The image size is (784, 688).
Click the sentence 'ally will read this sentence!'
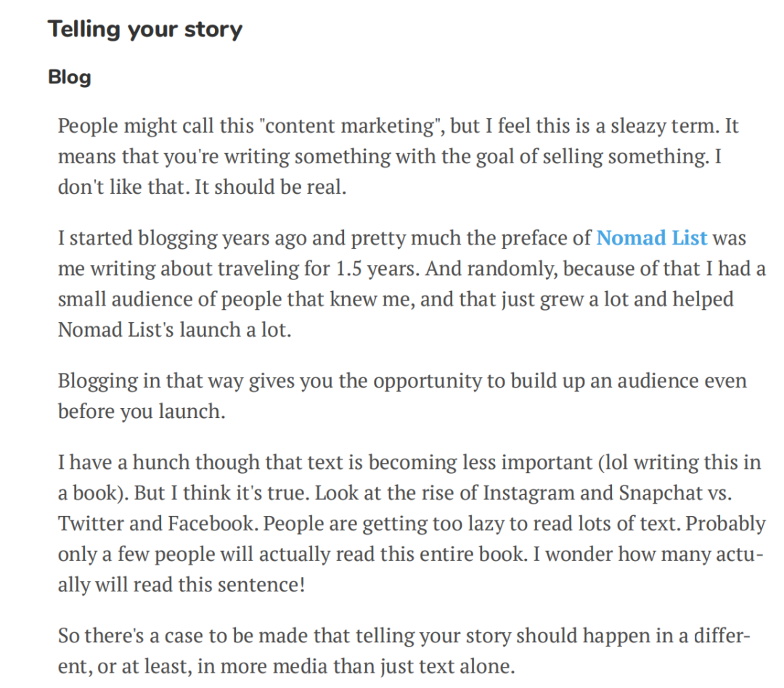tap(181, 584)
